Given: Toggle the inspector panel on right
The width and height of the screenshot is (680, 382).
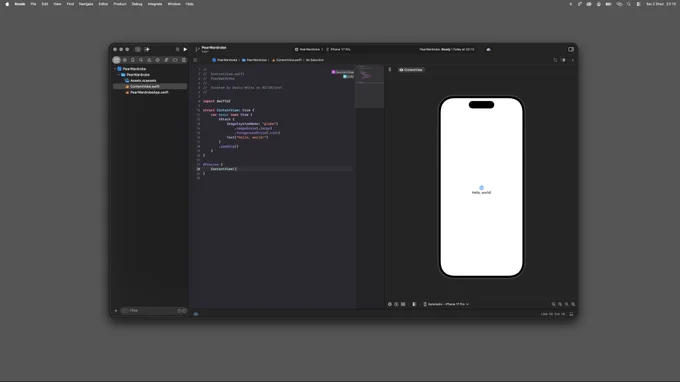Looking at the screenshot, I should tap(571, 49).
